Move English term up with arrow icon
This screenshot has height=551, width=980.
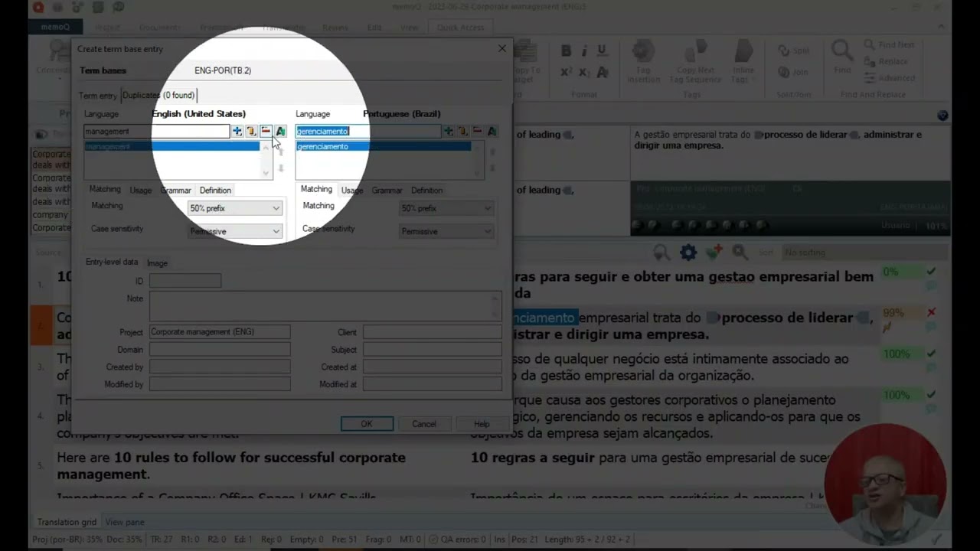coord(280,152)
